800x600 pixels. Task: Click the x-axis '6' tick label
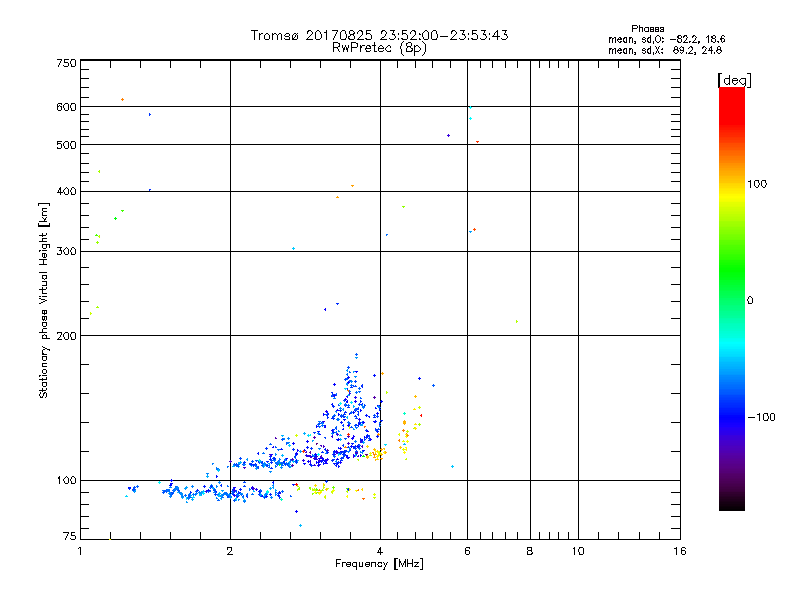click(x=467, y=551)
